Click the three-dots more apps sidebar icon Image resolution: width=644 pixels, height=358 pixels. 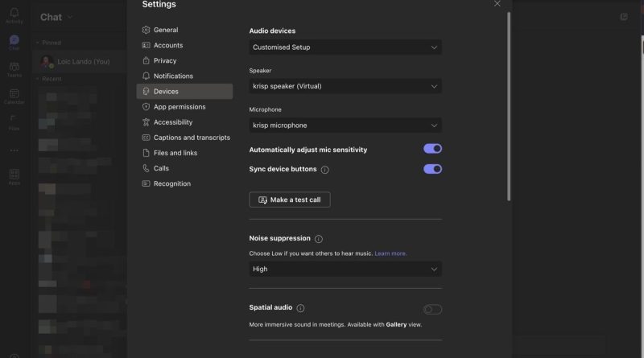(x=14, y=150)
